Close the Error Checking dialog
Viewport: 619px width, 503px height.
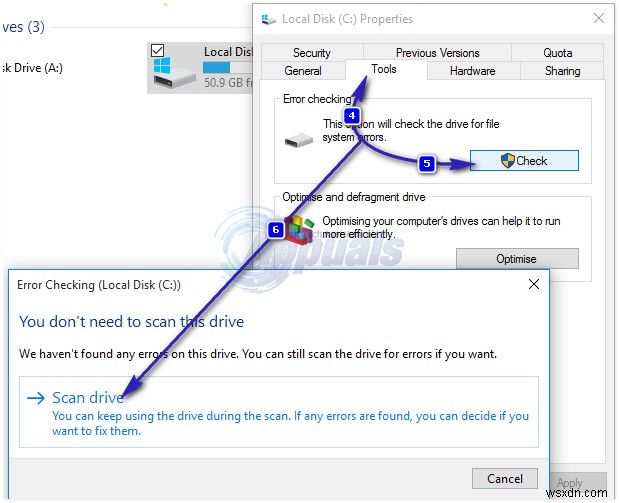[x=534, y=284]
